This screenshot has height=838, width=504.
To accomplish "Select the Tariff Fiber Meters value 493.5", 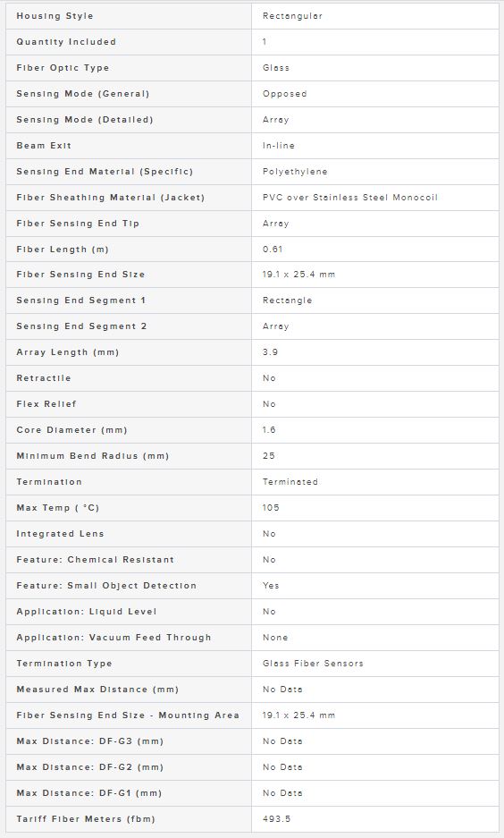I will pyautogui.click(x=276, y=818).
